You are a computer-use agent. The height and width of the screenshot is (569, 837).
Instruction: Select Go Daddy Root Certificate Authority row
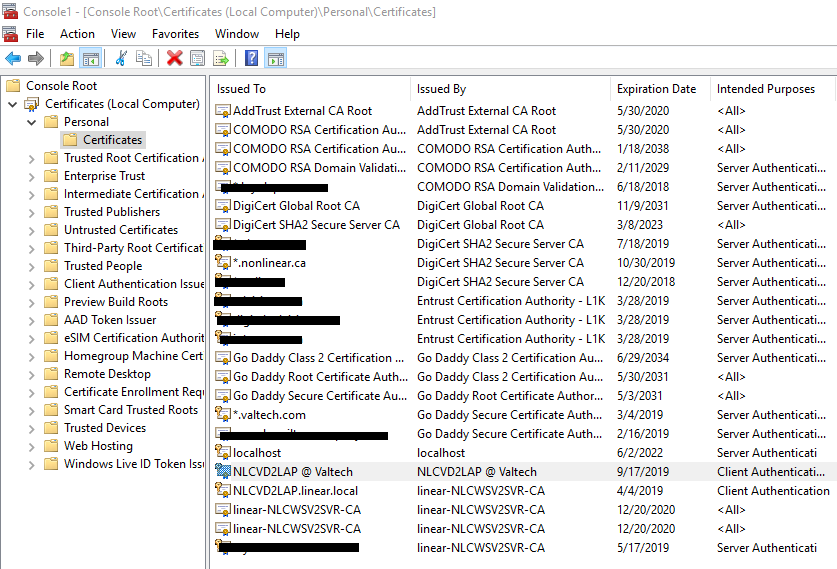click(523, 377)
